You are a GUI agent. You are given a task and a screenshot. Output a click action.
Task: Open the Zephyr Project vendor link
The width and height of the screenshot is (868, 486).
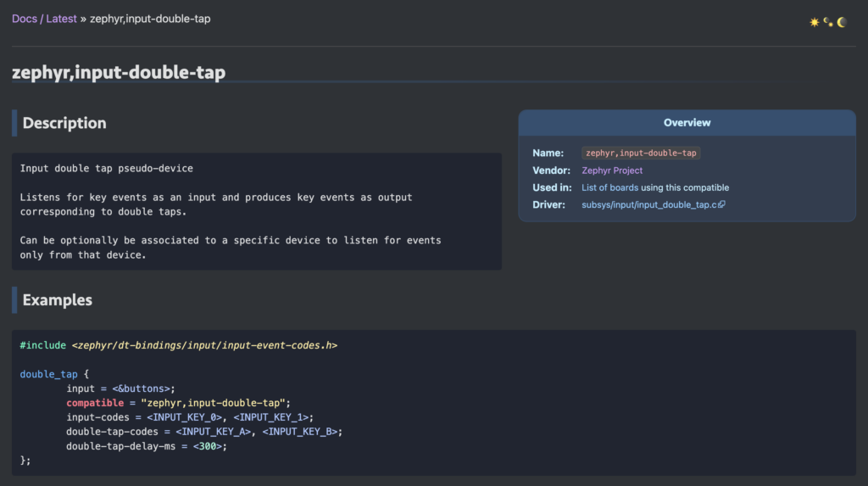612,170
